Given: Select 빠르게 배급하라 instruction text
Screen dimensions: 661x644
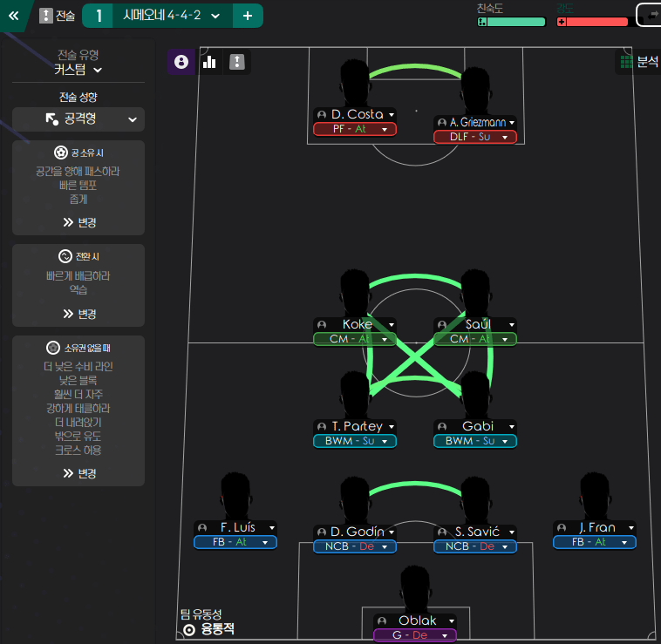Looking at the screenshot, I should [78, 276].
